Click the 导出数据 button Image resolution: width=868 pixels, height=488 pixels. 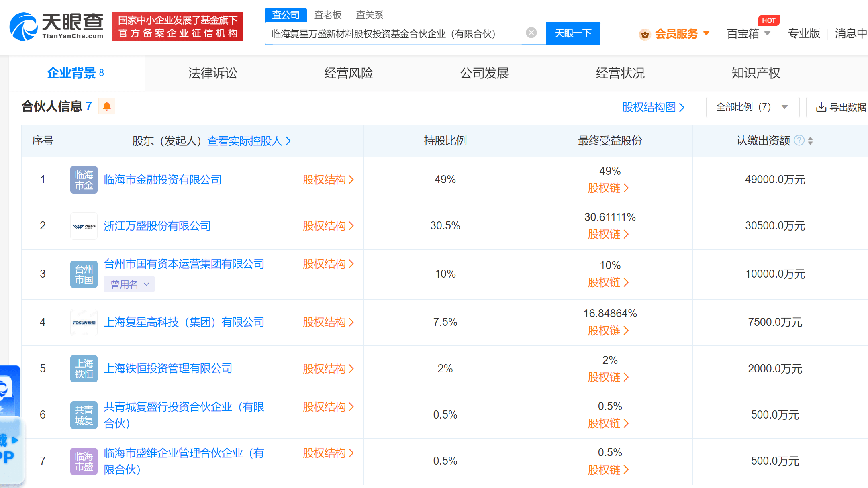pyautogui.click(x=837, y=107)
